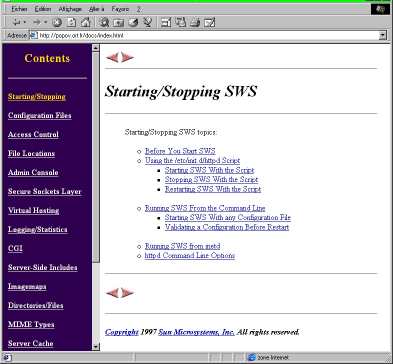The image size is (393, 364).
Task: Open Using the /etc/init.d/httpd Script link
Action: [x=192, y=160]
